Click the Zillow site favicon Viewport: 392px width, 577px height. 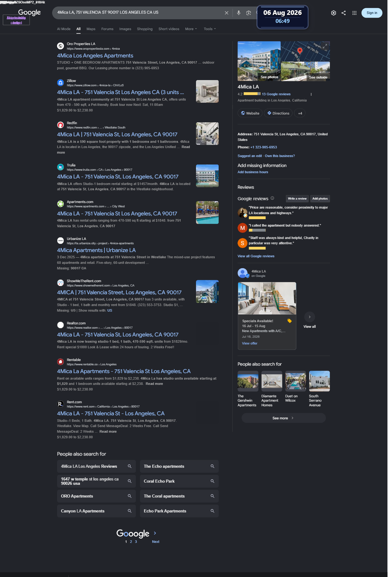[x=60, y=83]
